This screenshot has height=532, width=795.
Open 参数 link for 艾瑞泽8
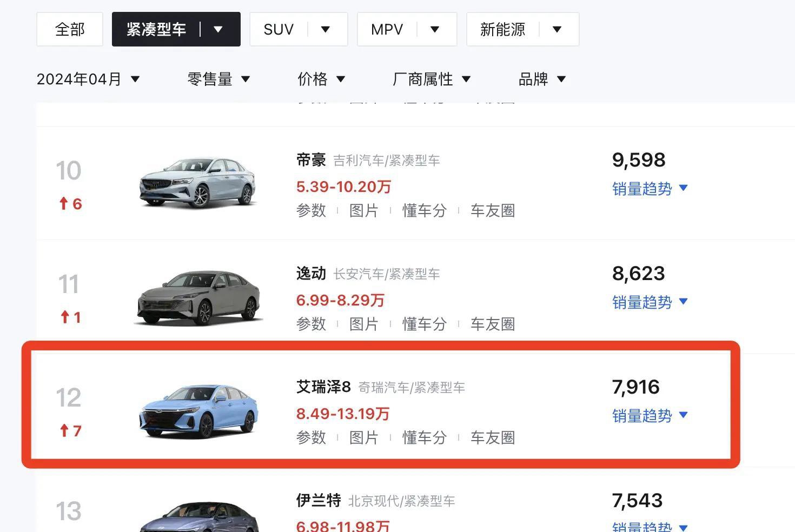(311, 437)
